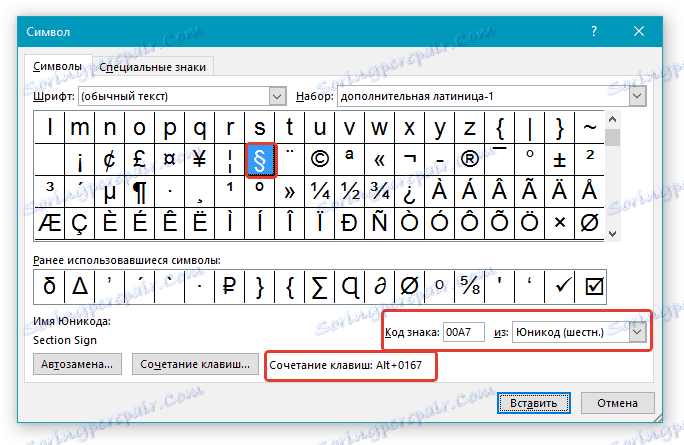Select the À letter with grave

coord(440,192)
